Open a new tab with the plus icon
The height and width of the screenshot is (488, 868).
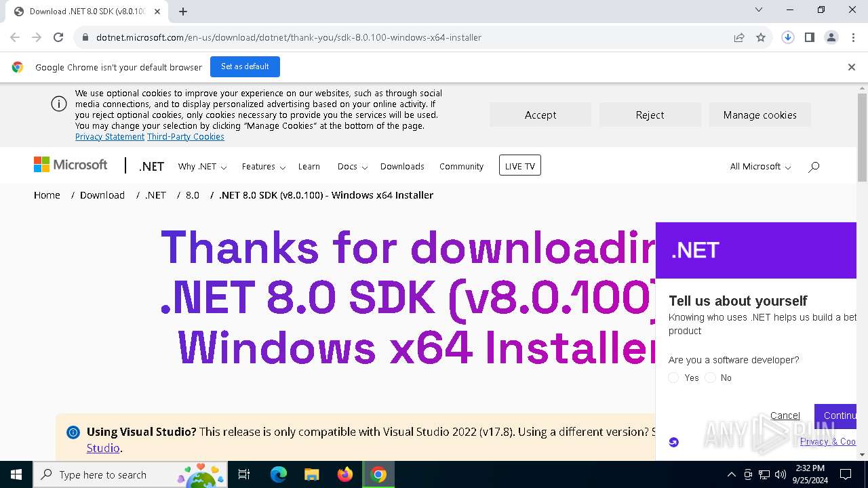(x=183, y=12)
